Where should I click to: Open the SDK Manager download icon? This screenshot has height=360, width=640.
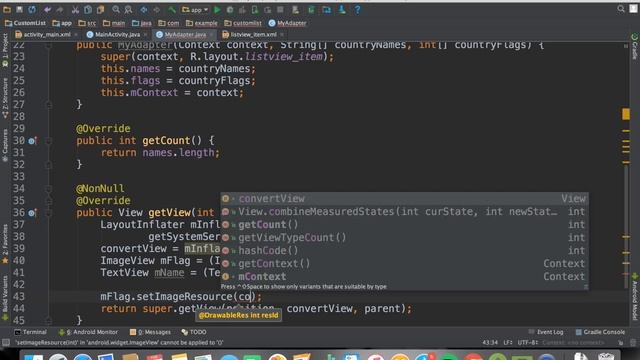tap(342, 9)
